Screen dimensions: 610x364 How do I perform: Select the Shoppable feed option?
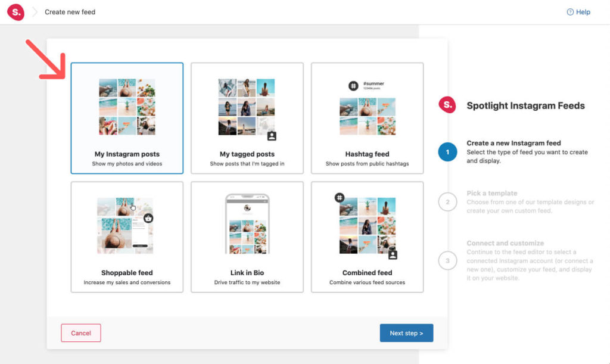(126, 237)
